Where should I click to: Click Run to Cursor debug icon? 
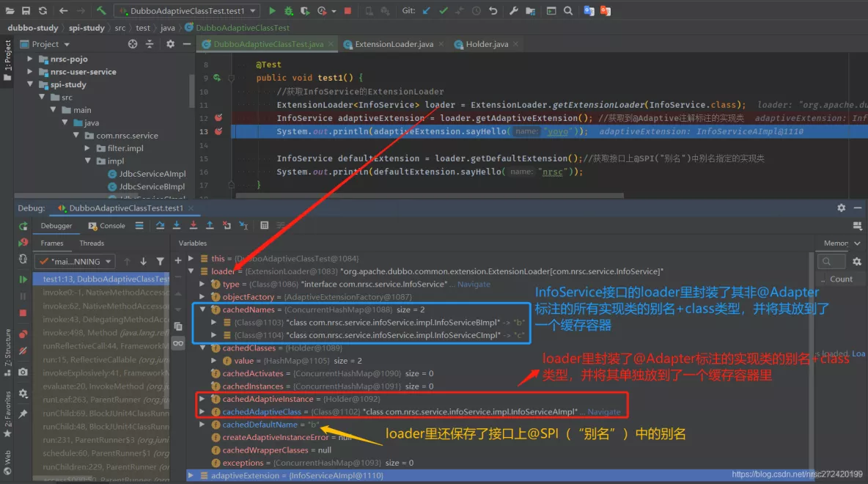[x=243, y=225]
